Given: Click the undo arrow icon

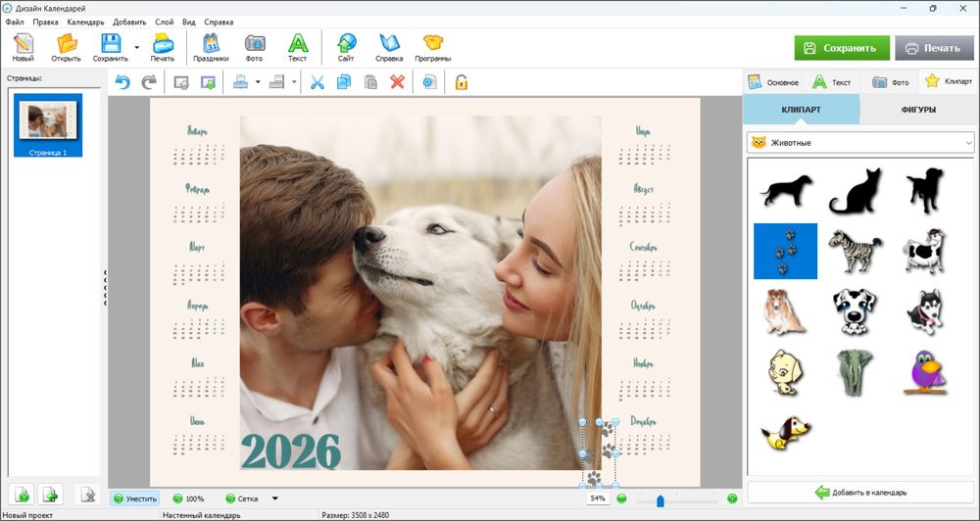Looking at the screenshot, I should click(122, 83).
